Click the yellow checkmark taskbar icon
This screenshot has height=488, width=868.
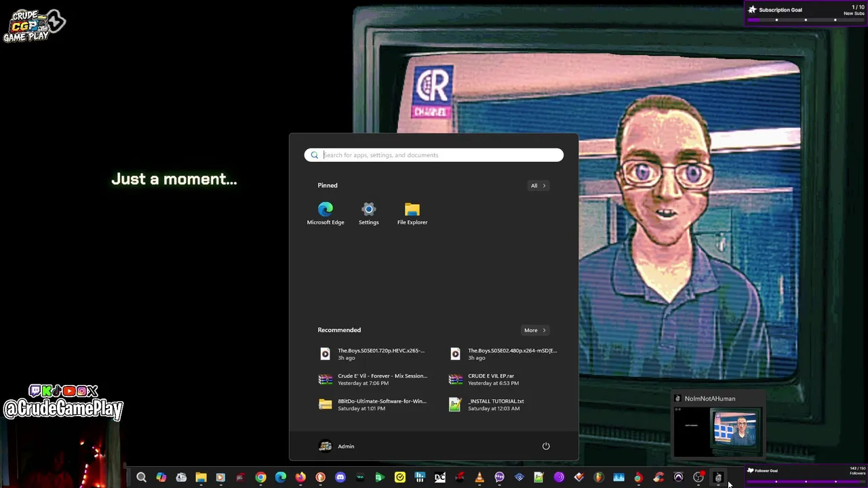pos(400,478)
